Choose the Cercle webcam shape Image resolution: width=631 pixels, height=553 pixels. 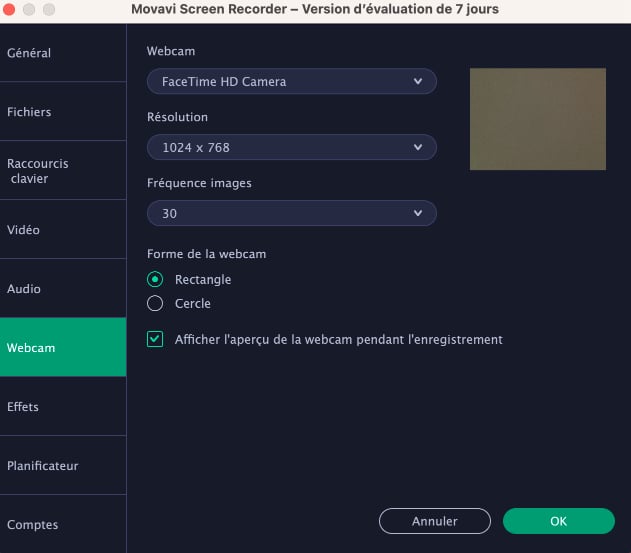tap(155, 303)
